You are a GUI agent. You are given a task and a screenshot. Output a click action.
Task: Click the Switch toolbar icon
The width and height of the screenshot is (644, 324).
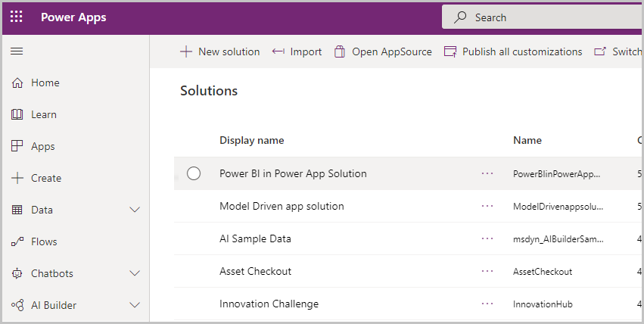[600, 51]
